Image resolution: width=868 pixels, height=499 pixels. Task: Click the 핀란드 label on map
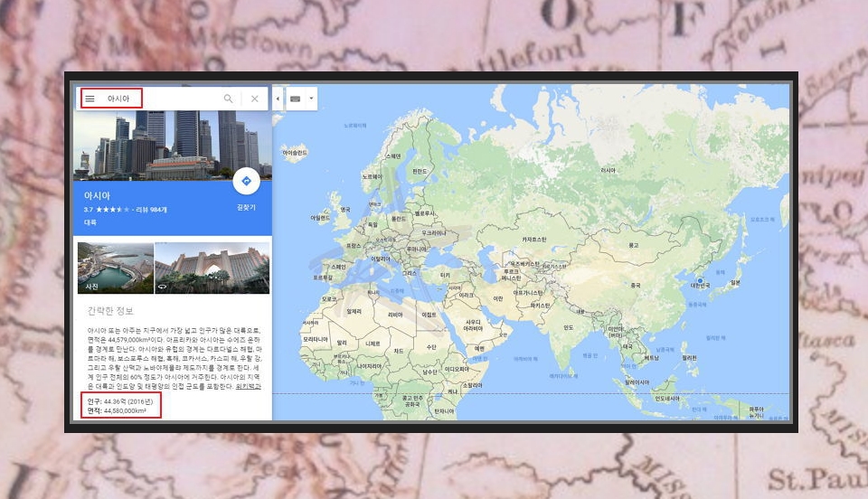tap(420, 172)
